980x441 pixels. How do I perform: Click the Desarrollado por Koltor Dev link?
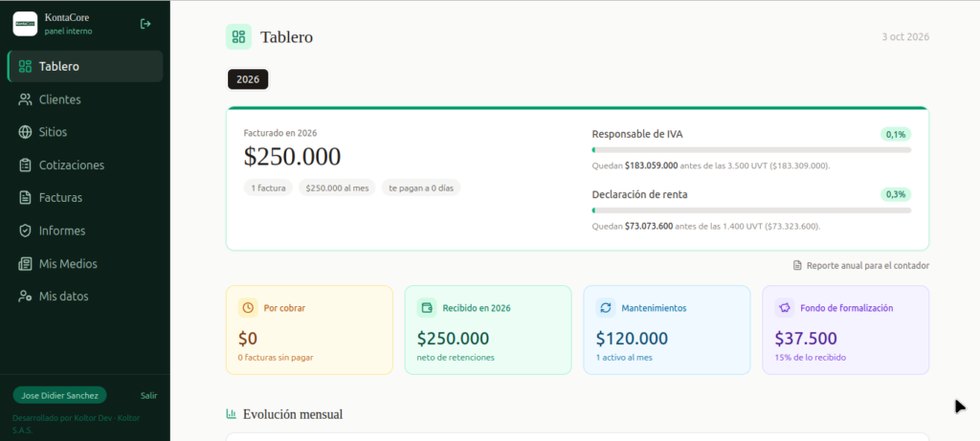tap(76, 424)
